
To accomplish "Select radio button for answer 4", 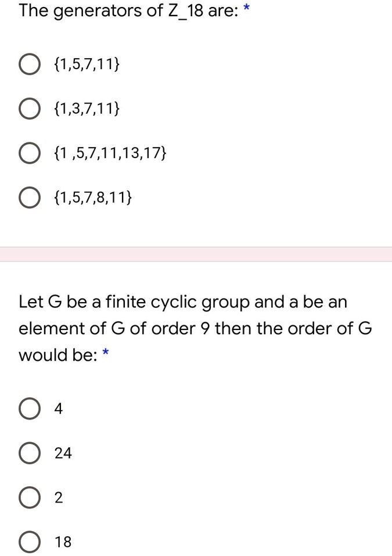I will point(30,408).
